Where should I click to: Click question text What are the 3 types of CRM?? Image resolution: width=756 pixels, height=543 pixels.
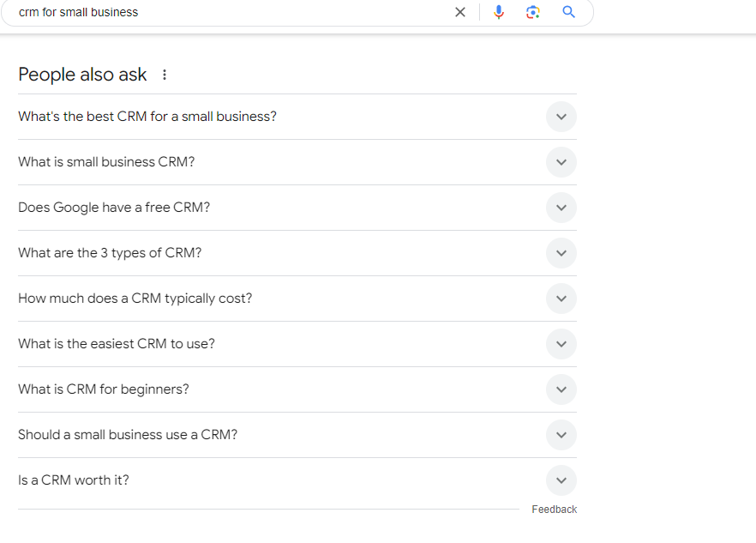(110, 252)
